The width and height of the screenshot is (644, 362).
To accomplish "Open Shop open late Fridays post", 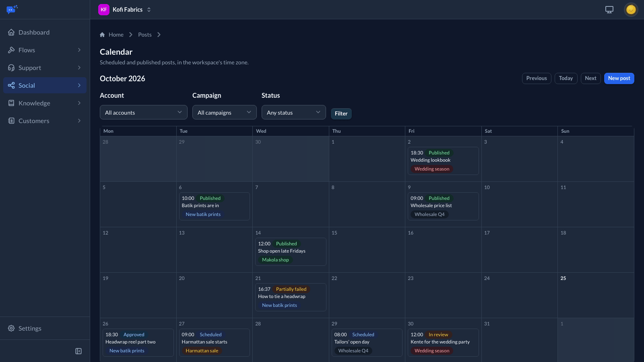I will tap(291, 252).
